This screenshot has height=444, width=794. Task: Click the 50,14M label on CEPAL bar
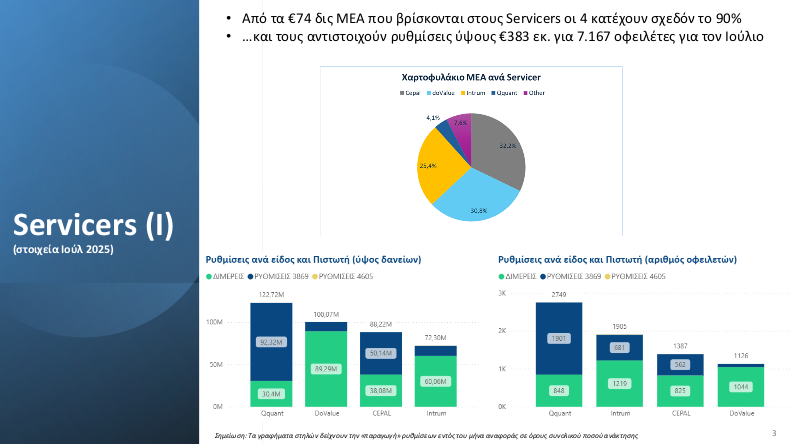tap(381, 354)
